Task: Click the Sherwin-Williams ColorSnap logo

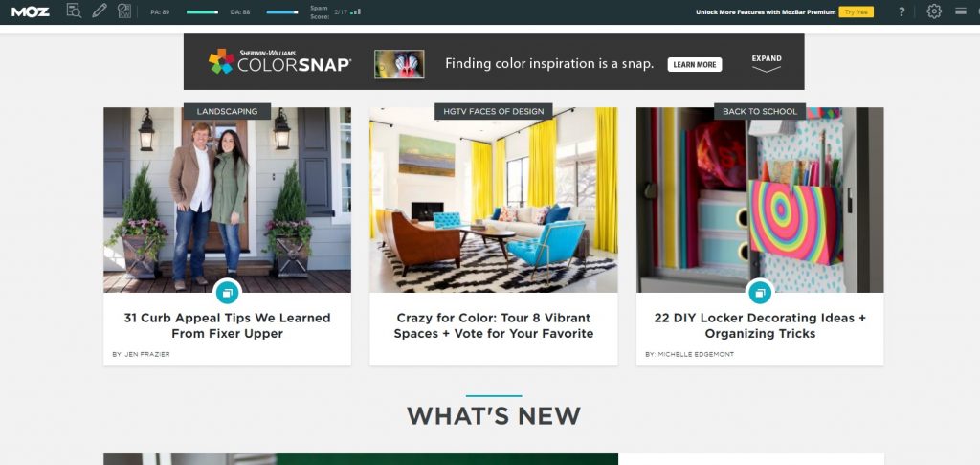Action: coord(279,62)
